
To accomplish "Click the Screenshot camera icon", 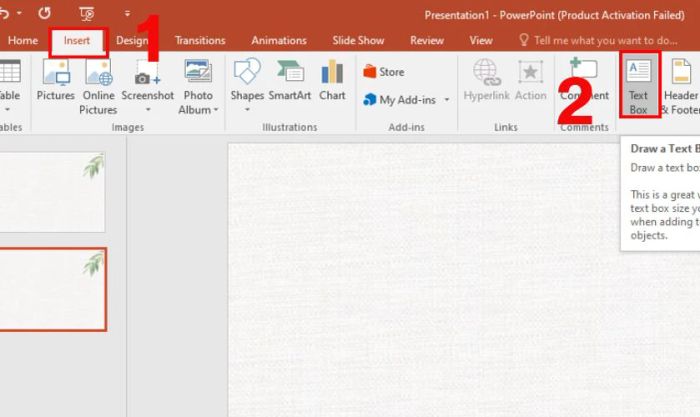I will tap(147, 72).
